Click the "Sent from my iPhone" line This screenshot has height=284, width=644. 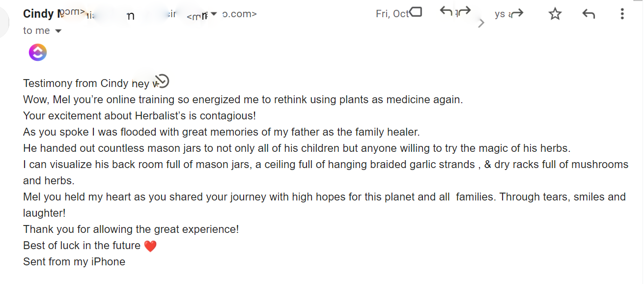74,262
